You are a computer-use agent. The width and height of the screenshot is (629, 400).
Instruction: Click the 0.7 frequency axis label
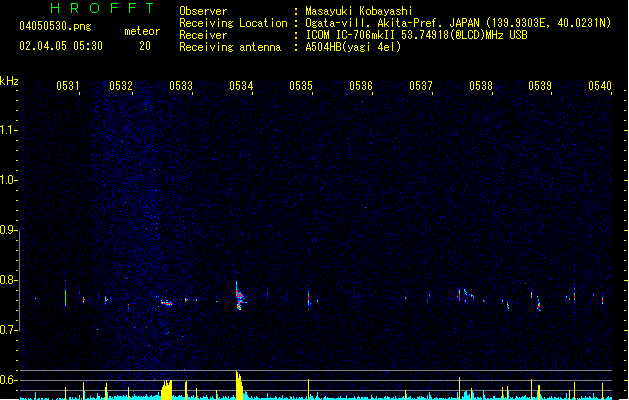tap(8, 330)
